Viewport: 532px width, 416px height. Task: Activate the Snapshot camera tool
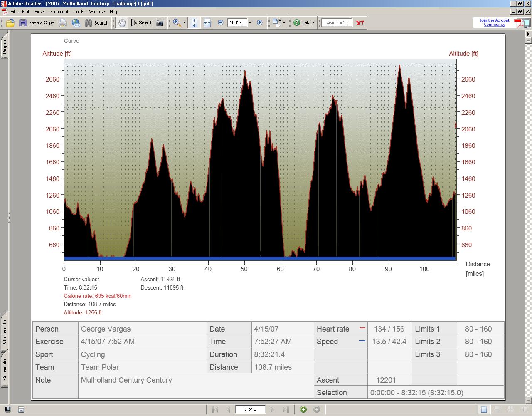(x=160, y=23)
